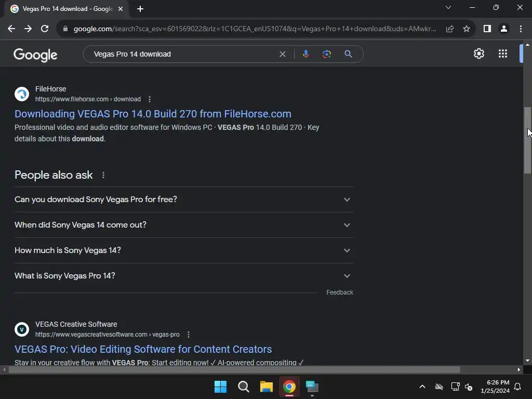This screenshot has height=399, width=532.
Task: Click the horizontal scroll right arrow
Action: pos(519,369)
